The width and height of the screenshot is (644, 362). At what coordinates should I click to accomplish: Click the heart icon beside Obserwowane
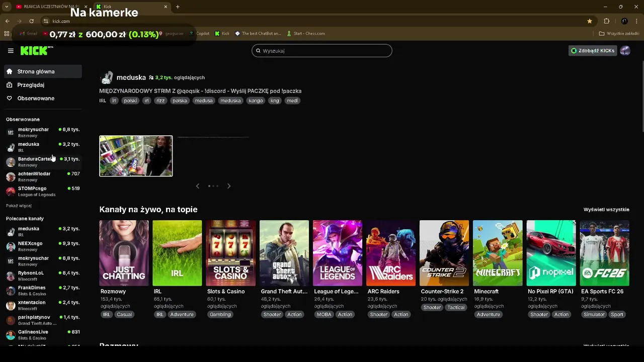(9, 99)
